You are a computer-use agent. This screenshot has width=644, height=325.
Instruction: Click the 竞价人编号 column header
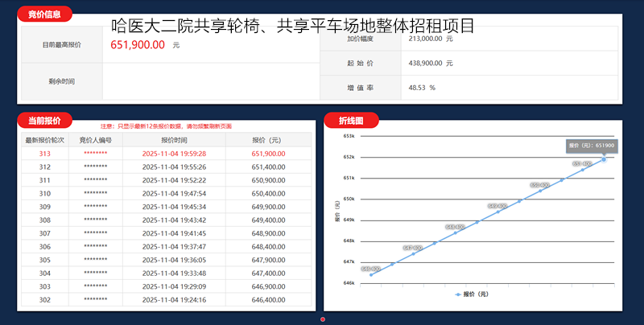(x=95, y=139)
